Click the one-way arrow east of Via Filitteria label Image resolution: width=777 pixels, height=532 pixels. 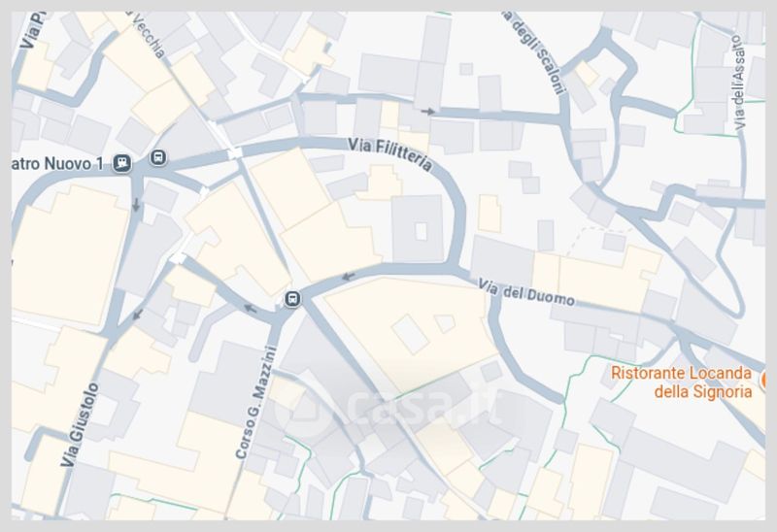pyautogui.click(x=428, y=112)
